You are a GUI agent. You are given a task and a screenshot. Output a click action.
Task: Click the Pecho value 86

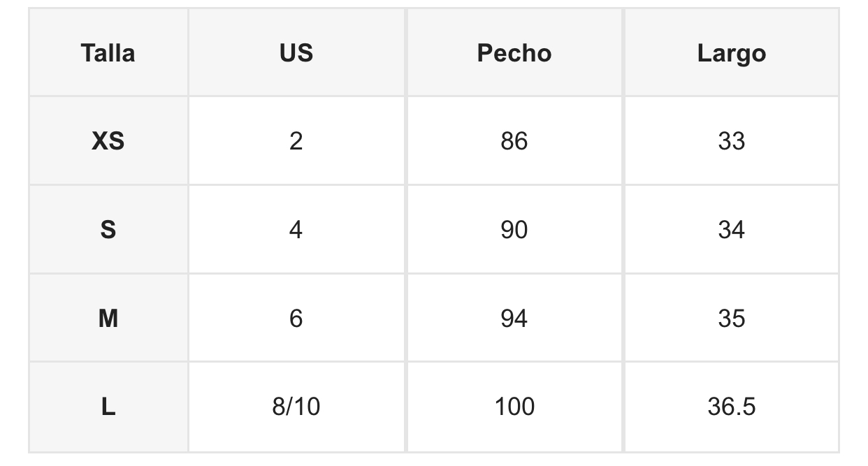tap(514, 141)
